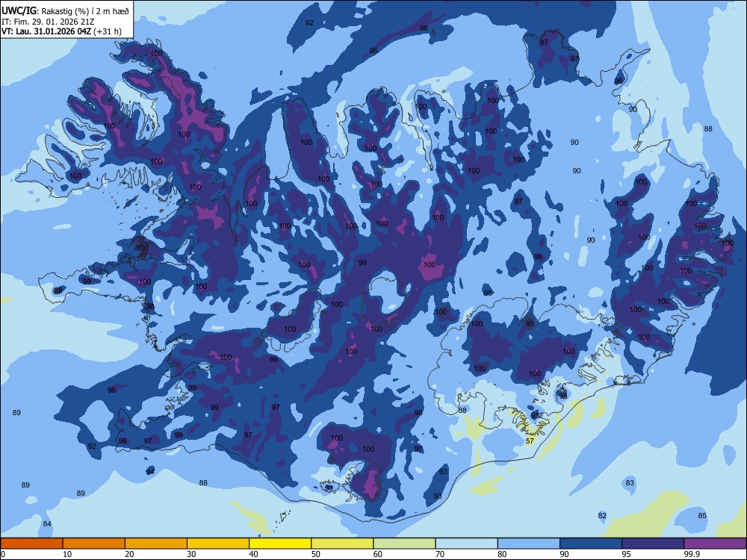Click the 57 humidity value on the map

530,441
